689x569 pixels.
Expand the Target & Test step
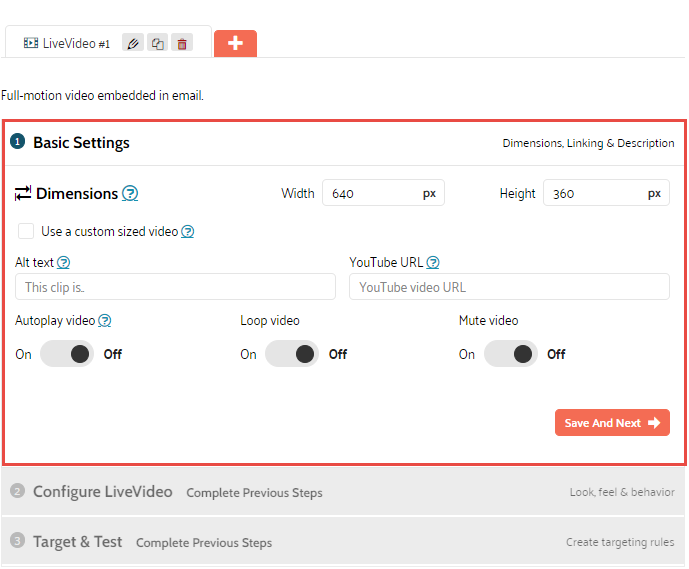77,542
